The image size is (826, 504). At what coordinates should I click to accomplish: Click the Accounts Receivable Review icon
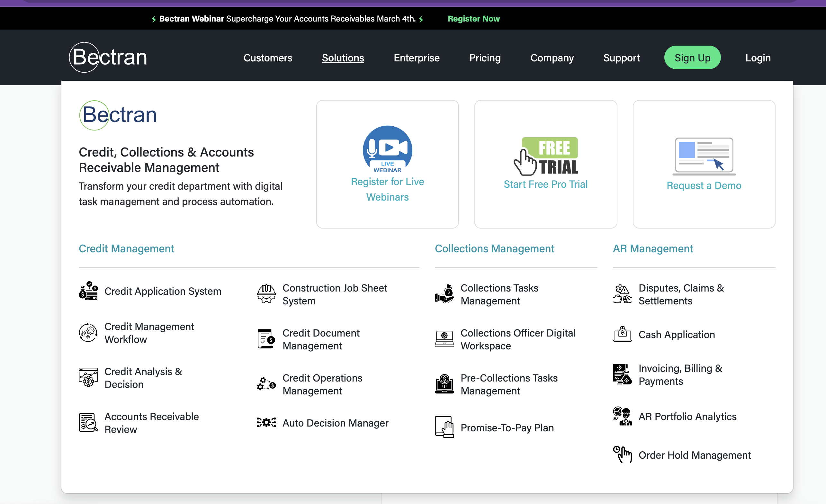click(88, 422)
